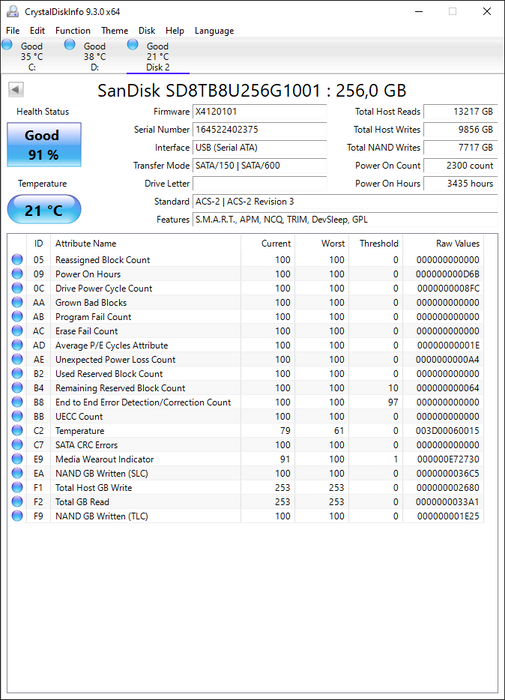Screen dimensions: 505x700
Task: Click the Serial Number field
Action: (x=259, y=129)
